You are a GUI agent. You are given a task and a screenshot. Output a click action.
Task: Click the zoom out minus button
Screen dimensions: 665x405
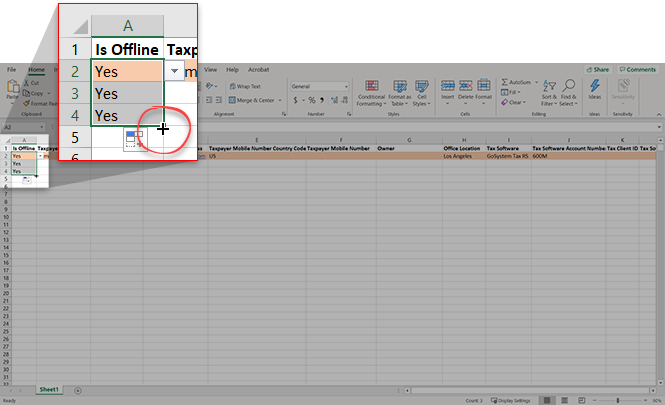point(594,401)
